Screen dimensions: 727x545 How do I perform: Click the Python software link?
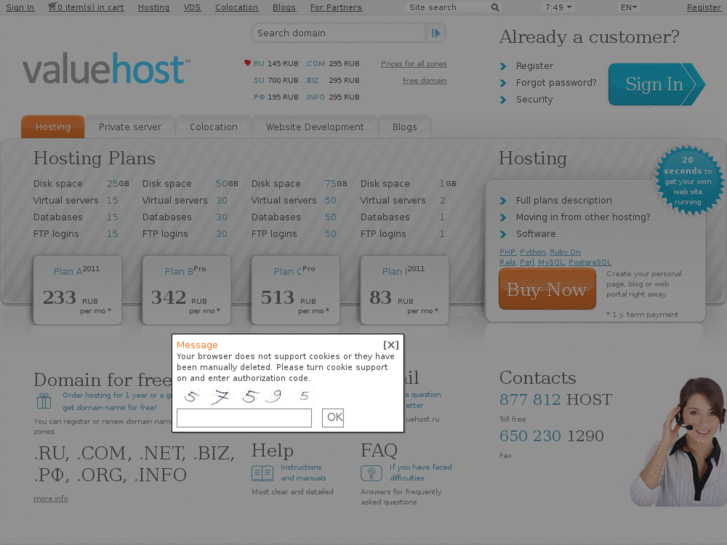[x=532, y=252]
